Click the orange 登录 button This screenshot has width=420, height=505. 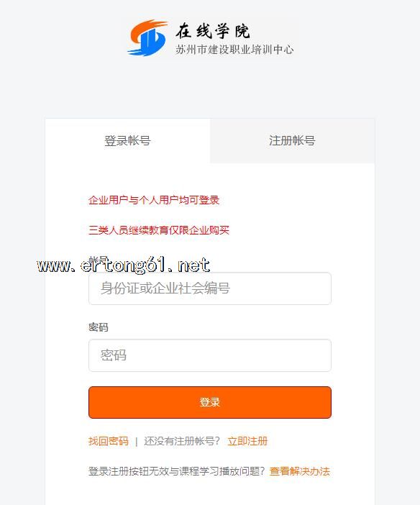[210, 402]
